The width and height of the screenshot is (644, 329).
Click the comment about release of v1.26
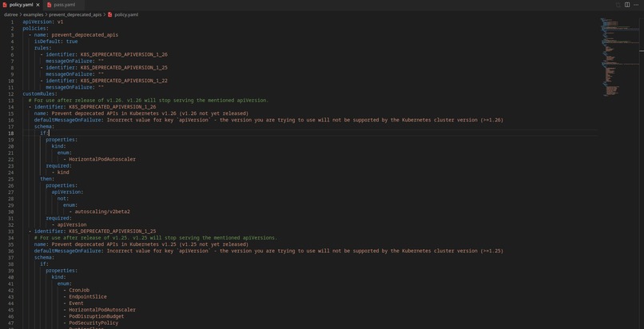click(149, 101)
